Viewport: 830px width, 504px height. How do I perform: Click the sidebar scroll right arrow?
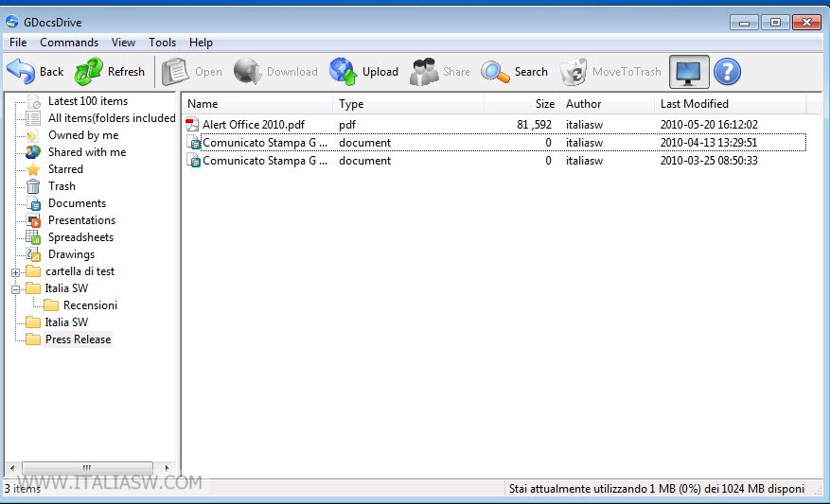point(167,468)
